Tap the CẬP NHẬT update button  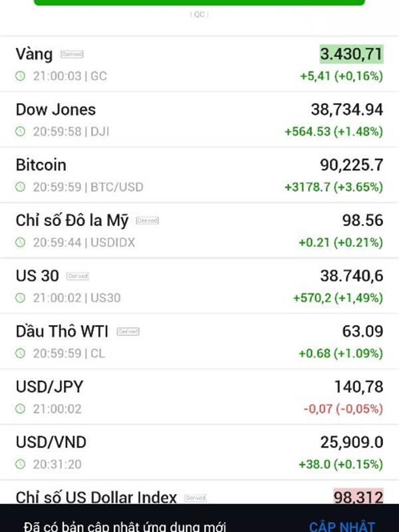tap(342, 527)
